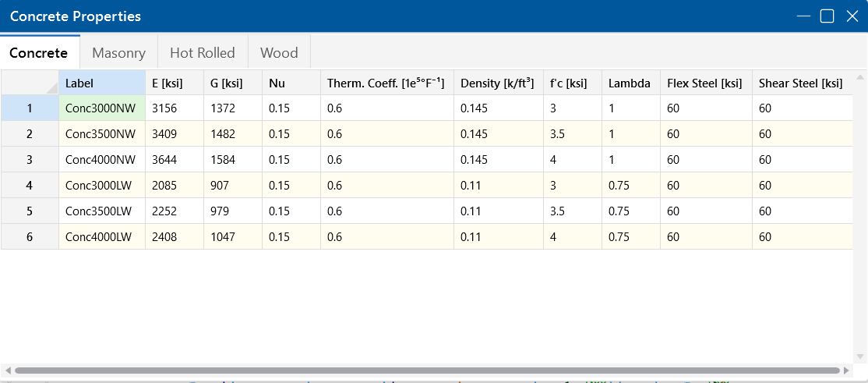Click the vertical scroll up arrow
The width and height of the screenshot is (868, 383).
click(x=860, y=78)
